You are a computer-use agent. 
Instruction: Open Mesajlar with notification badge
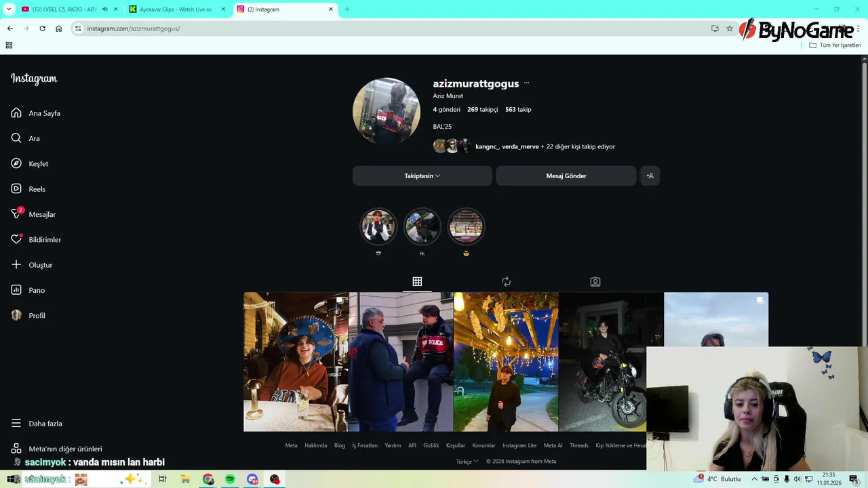[33, 214]
